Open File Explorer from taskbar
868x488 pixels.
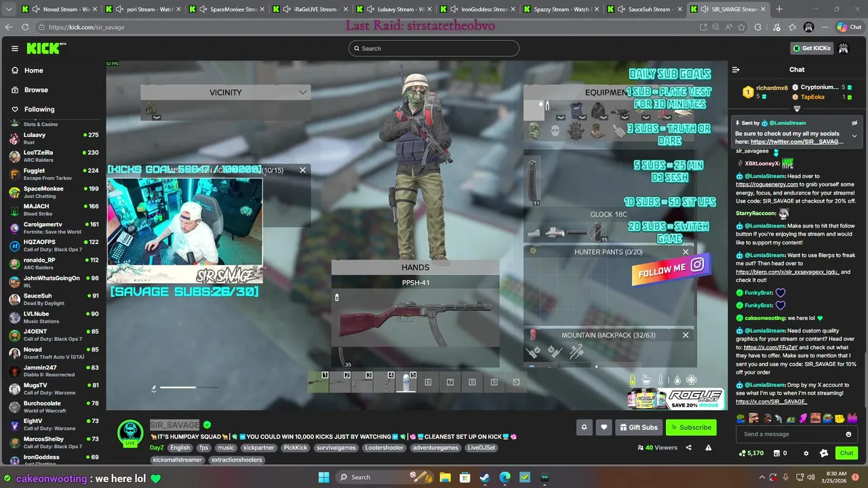coord(446,477)
